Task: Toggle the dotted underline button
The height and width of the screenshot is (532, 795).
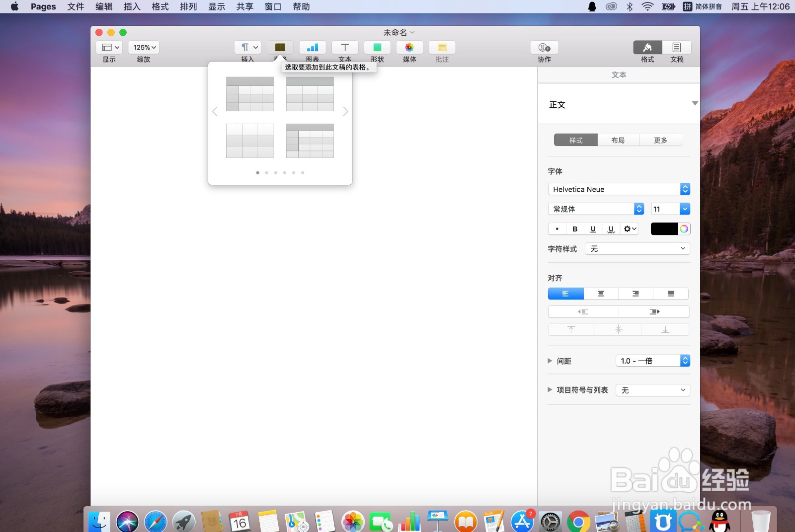Action: pos(611,229)
